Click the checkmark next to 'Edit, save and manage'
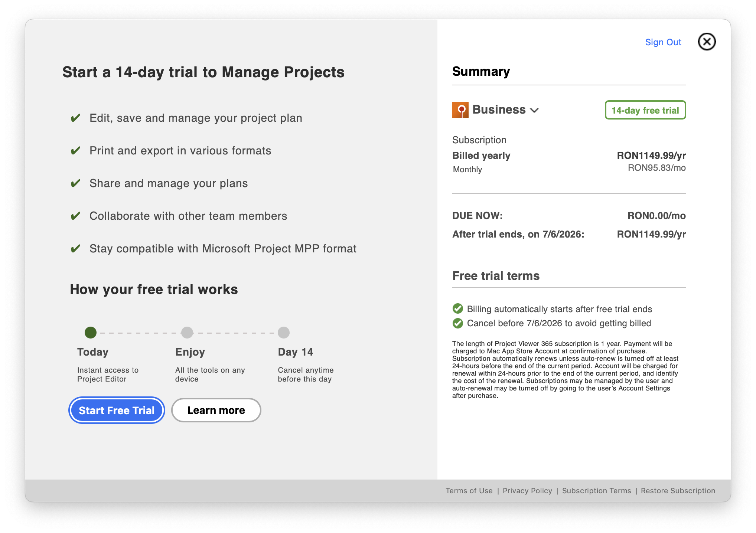 (x=76, y=118)
